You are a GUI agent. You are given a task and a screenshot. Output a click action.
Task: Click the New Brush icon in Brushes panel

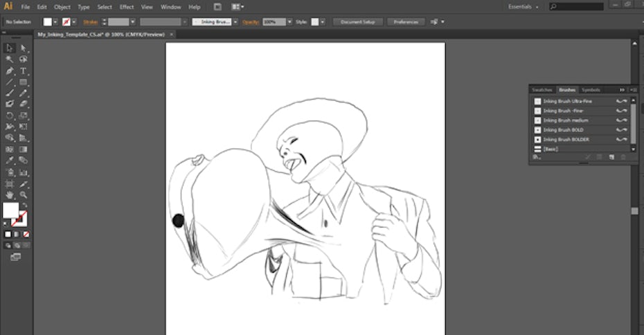(611, 157)
